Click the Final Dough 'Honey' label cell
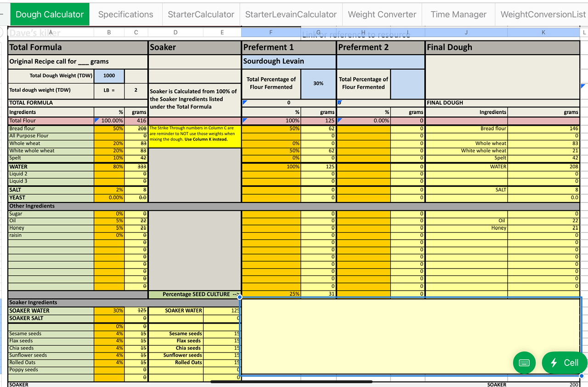Screen dimensions: 588x387 [466, 228]
